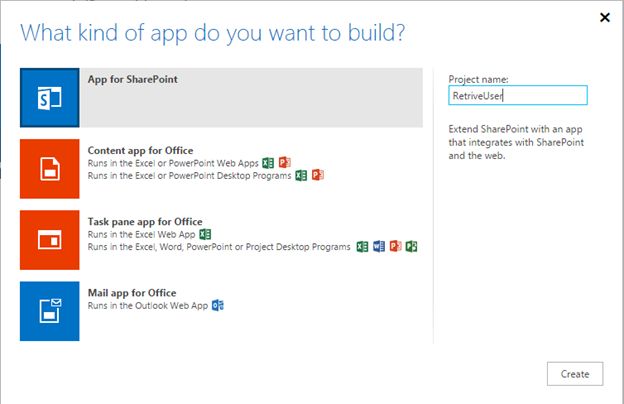Screen dimensions: 624x404
Task: Click Excel icon on Content app Desktop Programs line
Action: tap(301, 175)
